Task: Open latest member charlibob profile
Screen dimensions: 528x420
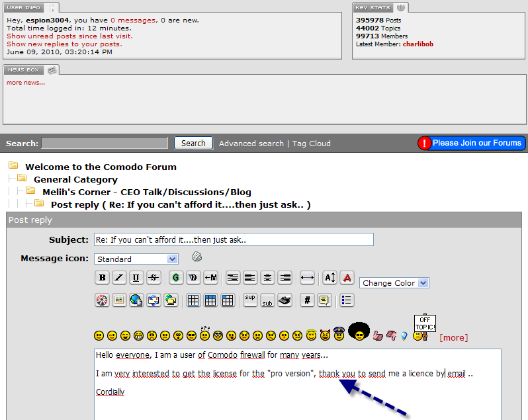Action: click(418, 44)
